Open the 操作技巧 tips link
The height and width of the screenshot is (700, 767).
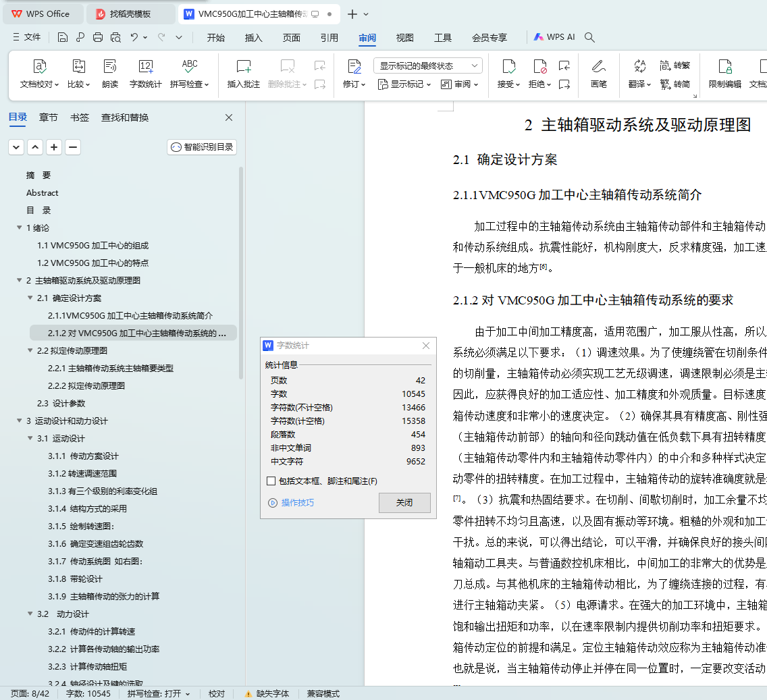297,502
